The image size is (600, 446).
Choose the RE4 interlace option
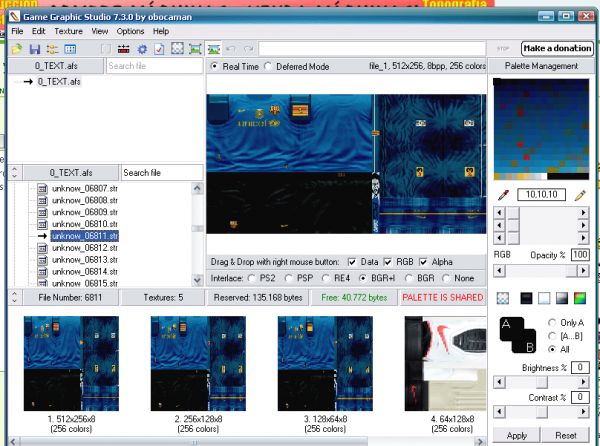[x=326, y=278]
